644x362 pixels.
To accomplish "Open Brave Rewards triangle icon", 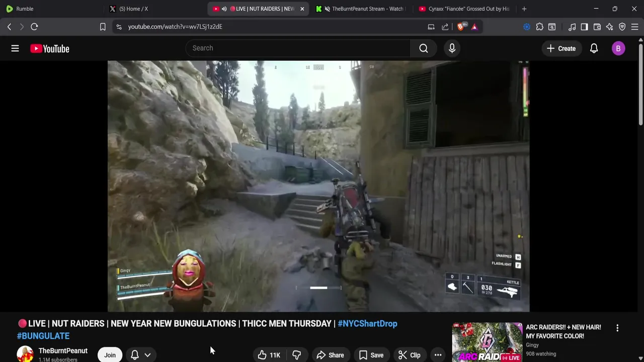I will click(474, 27).
